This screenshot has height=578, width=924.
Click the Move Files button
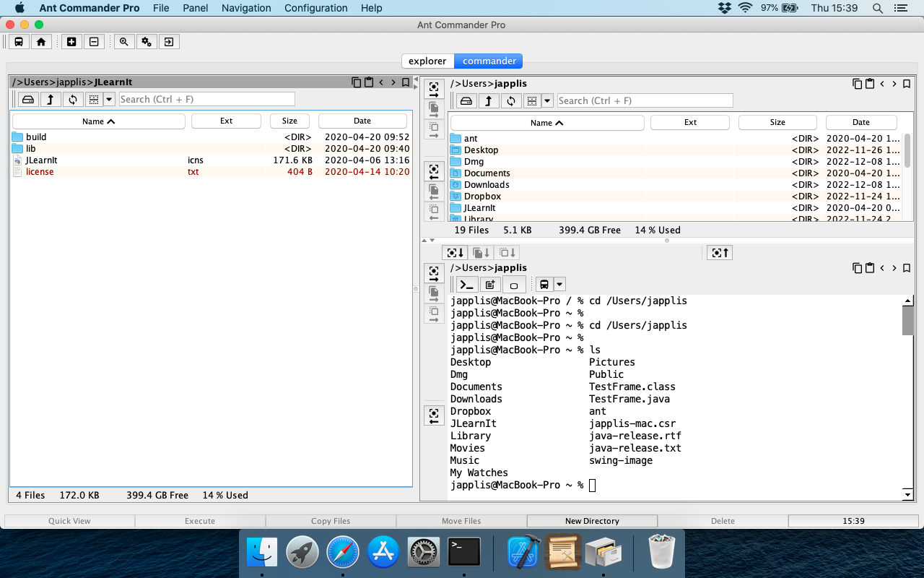[461, 521]
